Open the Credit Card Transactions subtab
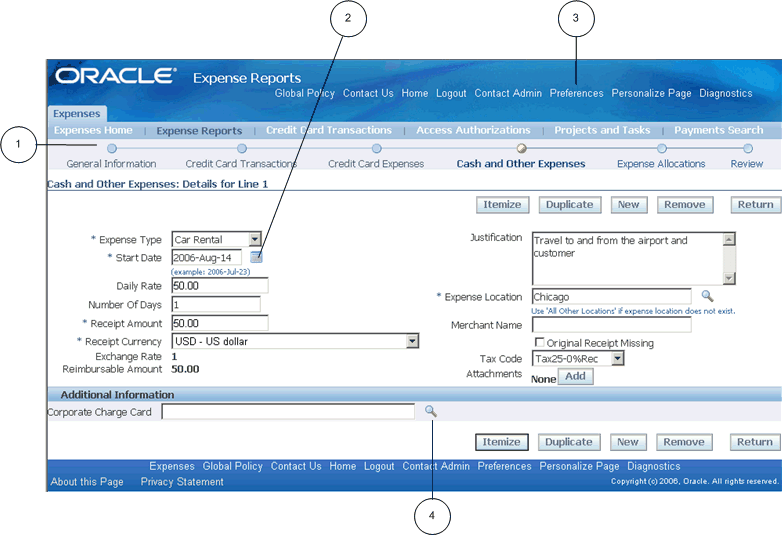 point(329,130)
